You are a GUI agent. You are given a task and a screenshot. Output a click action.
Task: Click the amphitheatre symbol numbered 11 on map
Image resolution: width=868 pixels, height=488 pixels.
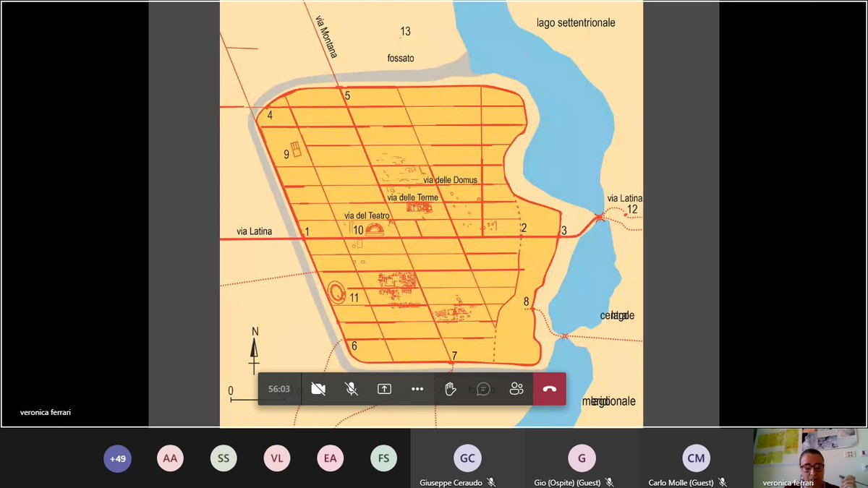[x=336, y=292]
